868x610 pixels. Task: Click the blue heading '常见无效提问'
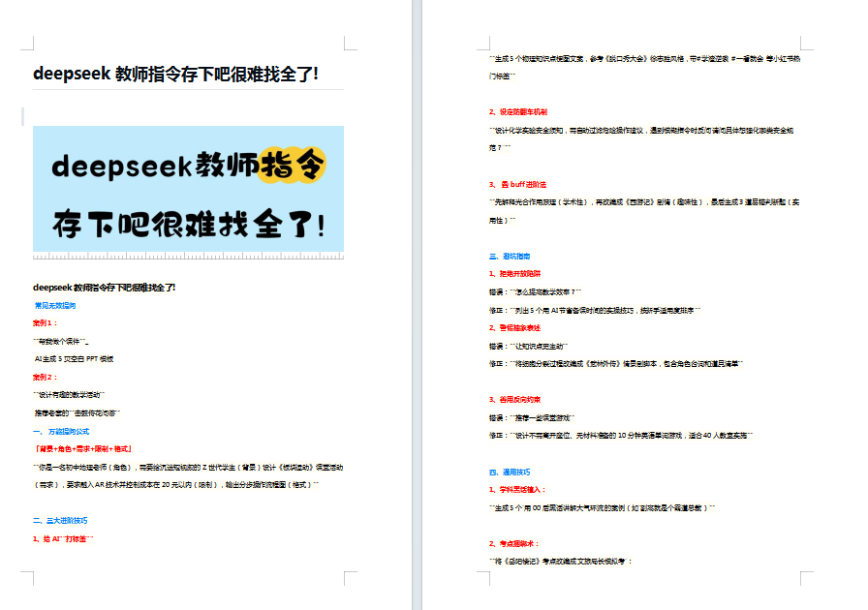pyautogui.click(x=55, y=306)
